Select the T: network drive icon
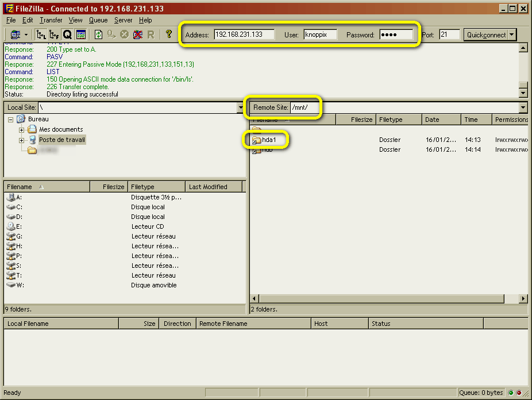Image resolution: width=532 pixels, height=400 pixels. [11, 275]
